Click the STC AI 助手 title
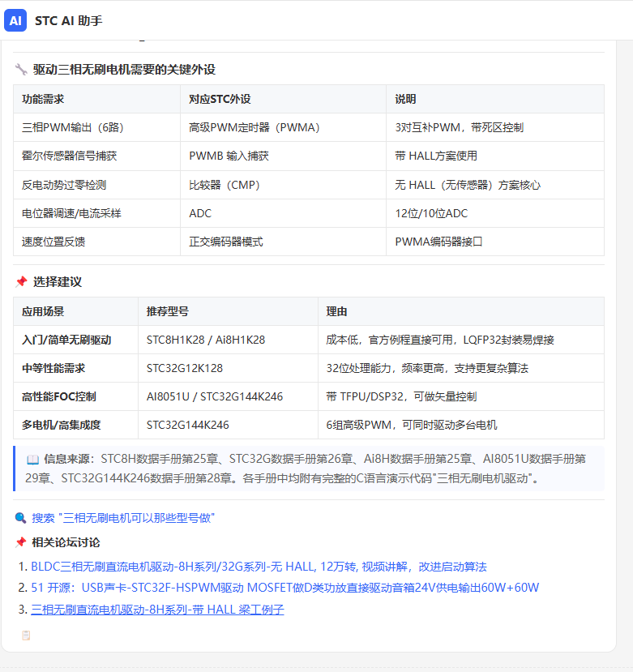The width and height of the screenshot is (633, 672). click(x=69, y=20)
